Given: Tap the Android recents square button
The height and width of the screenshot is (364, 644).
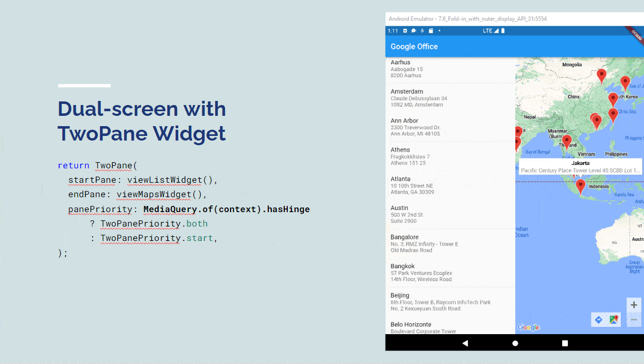Looking at the screenshot, I should [565, 343].
